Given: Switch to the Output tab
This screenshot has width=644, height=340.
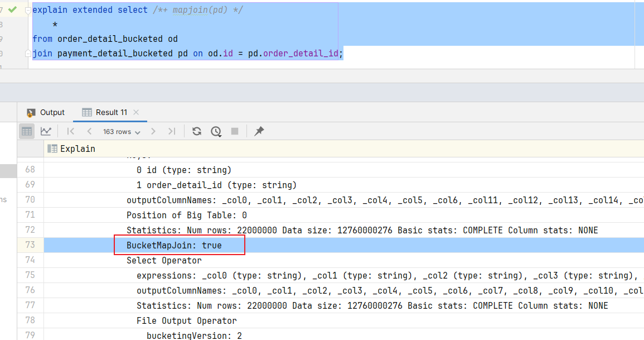Looking at the screenshot, I should click(46, 112).
